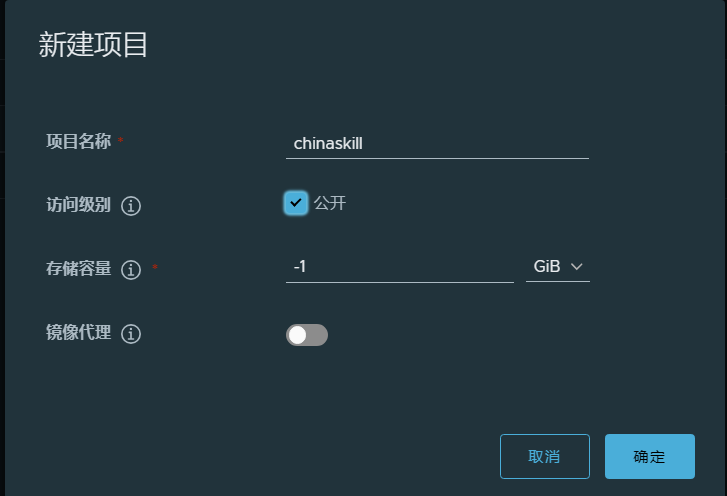The width and height of the screenshot is (727, 496).
Task: Click the info icon beside 存储容量
Action: [131, 270]
